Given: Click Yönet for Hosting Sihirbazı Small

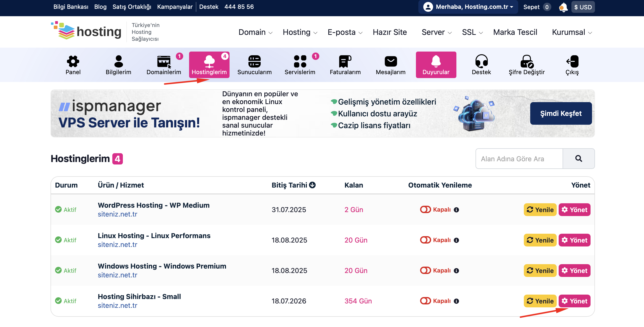Looking at the screenshot, I should (x=574, y=301).
